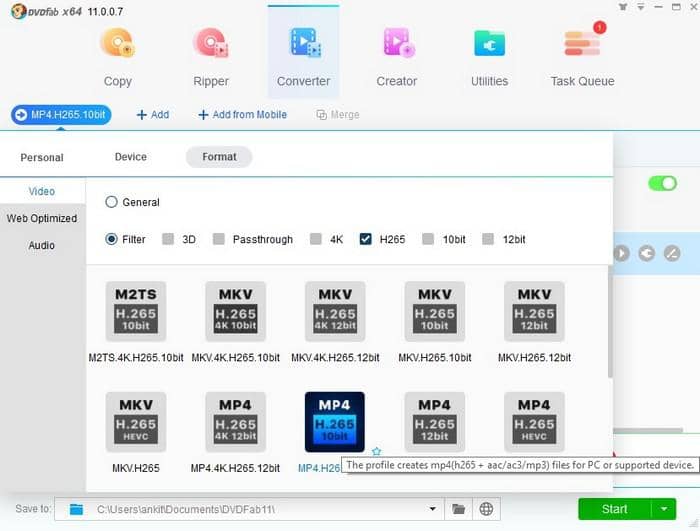Switch to the Device tab

tap(131, 157)
